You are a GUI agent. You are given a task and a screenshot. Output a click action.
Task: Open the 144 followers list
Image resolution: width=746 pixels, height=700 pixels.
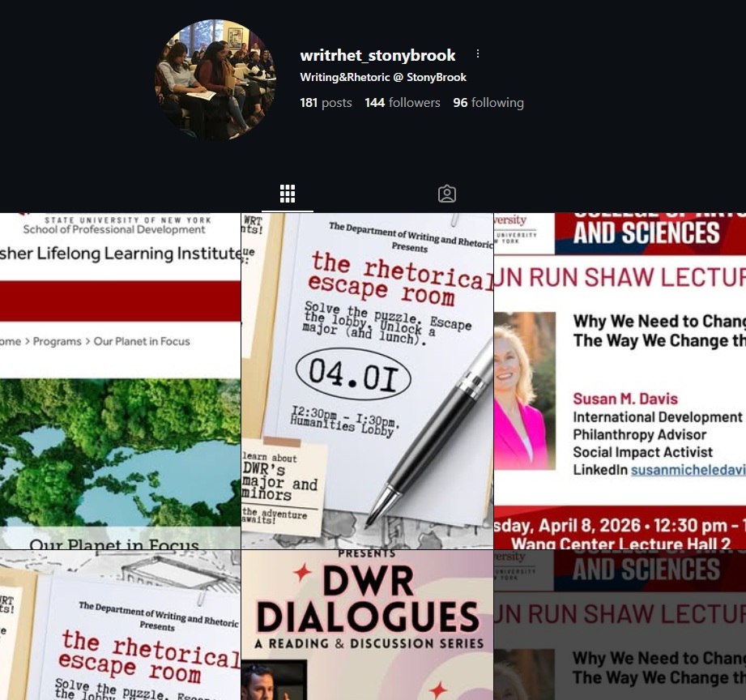403,103
